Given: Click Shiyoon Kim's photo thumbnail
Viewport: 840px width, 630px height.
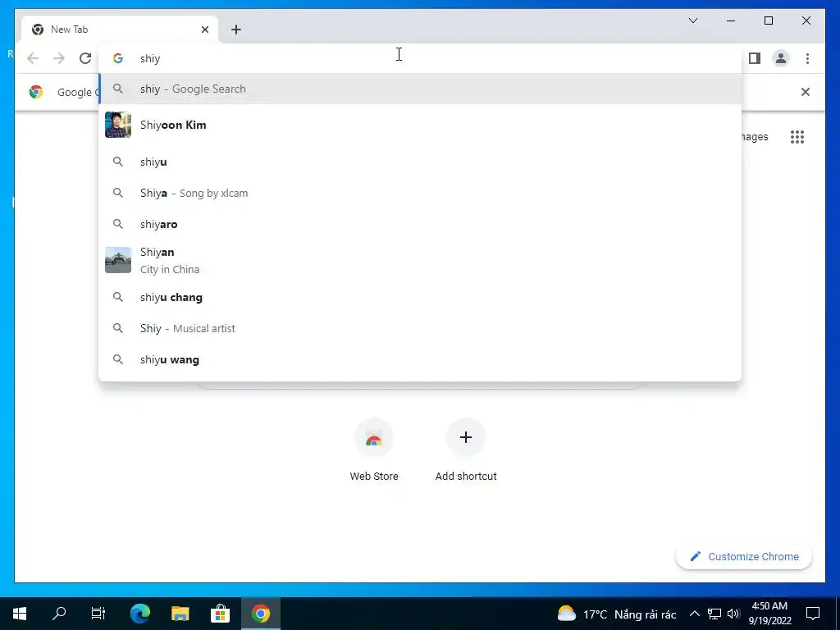Looking at the screenshot, I should click(118, 125).
